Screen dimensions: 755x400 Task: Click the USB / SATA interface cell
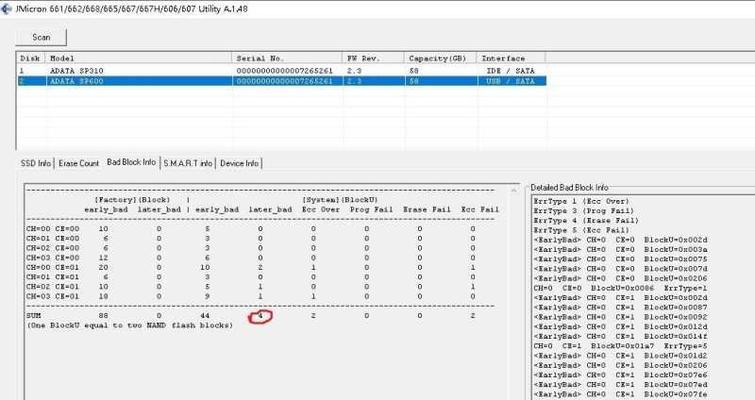click(x=510, y=81)
